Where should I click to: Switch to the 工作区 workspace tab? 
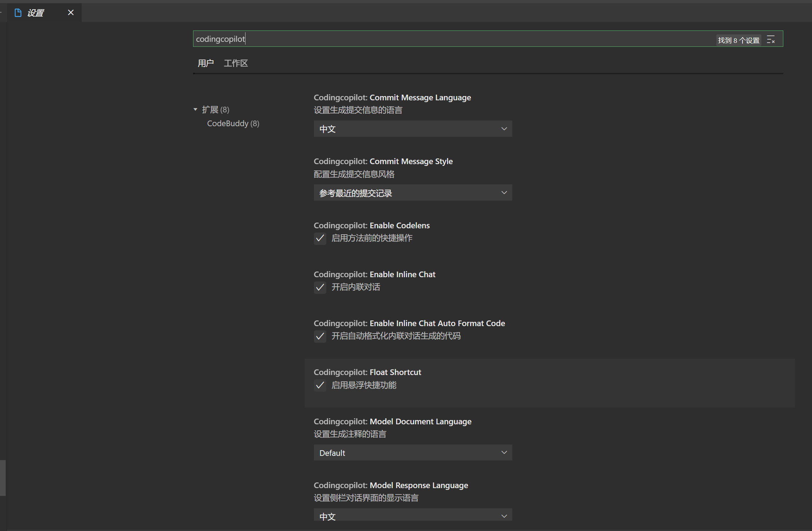(236, 63)
